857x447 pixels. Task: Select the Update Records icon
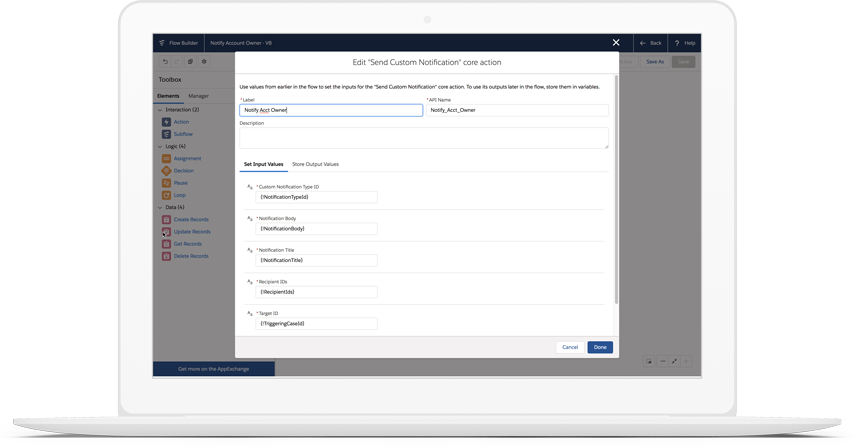click(166, 232)
